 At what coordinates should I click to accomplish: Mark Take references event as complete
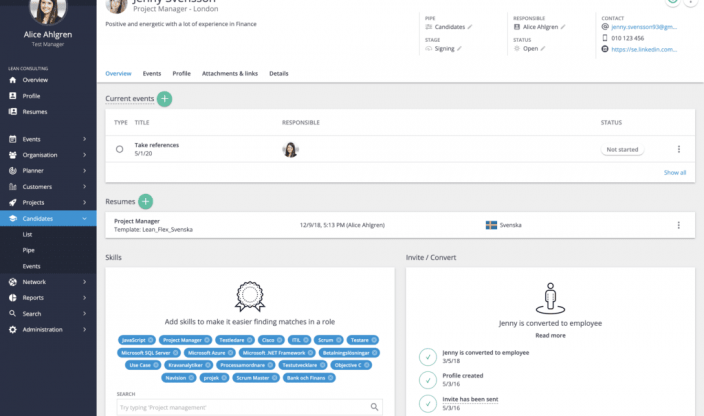(120, 150)
